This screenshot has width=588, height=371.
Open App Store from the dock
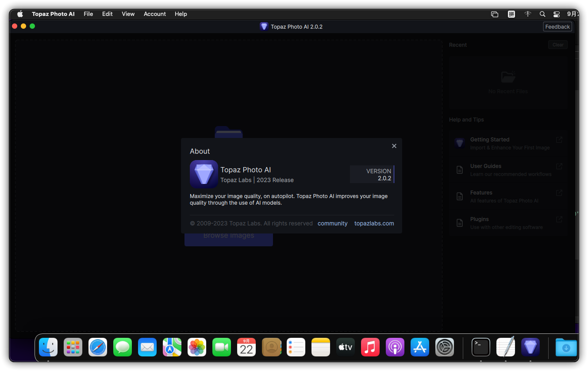(420, 347)
